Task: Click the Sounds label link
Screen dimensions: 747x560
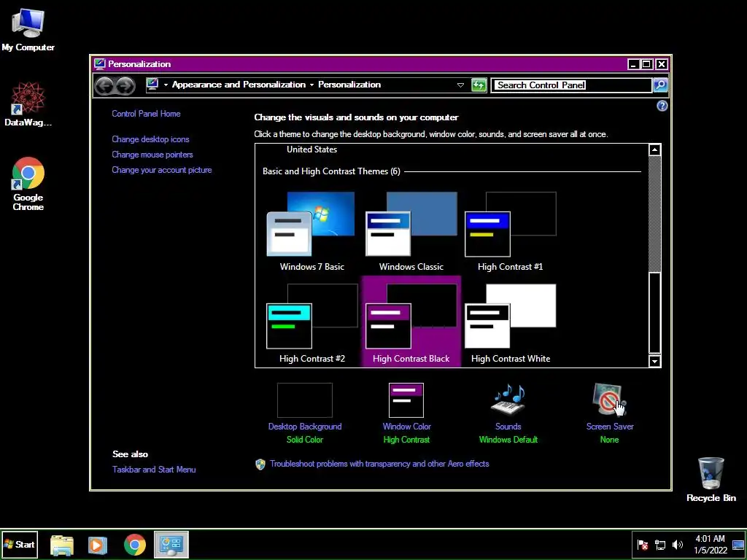Action: click(x=508, y=426)
